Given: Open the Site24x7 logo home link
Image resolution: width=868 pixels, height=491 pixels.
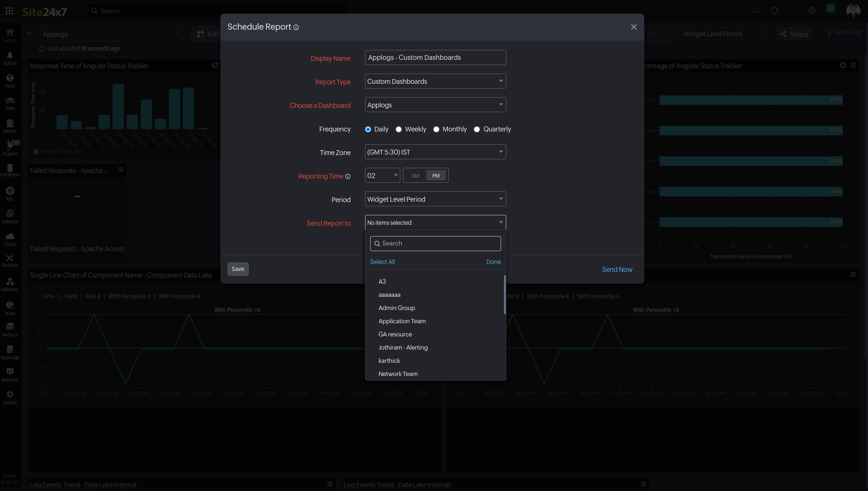Looking at the screenshot, I should pos(45,11).
